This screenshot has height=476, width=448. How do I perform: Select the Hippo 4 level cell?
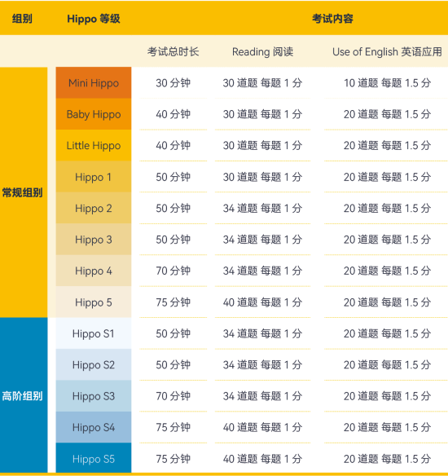tap(94, 271)
